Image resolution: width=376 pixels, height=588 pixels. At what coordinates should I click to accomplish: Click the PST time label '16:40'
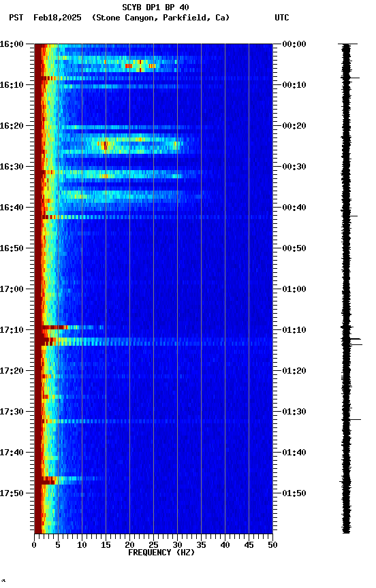[12, 208]
